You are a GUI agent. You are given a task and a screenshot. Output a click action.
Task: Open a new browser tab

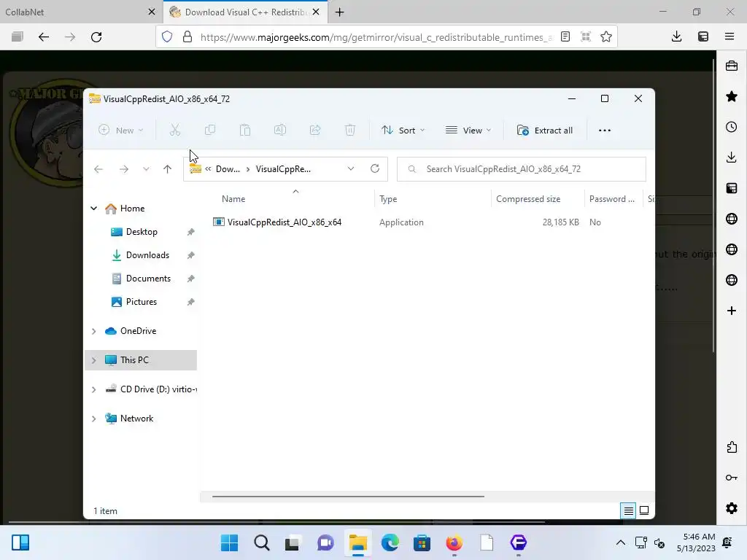(x=340, y=12)
